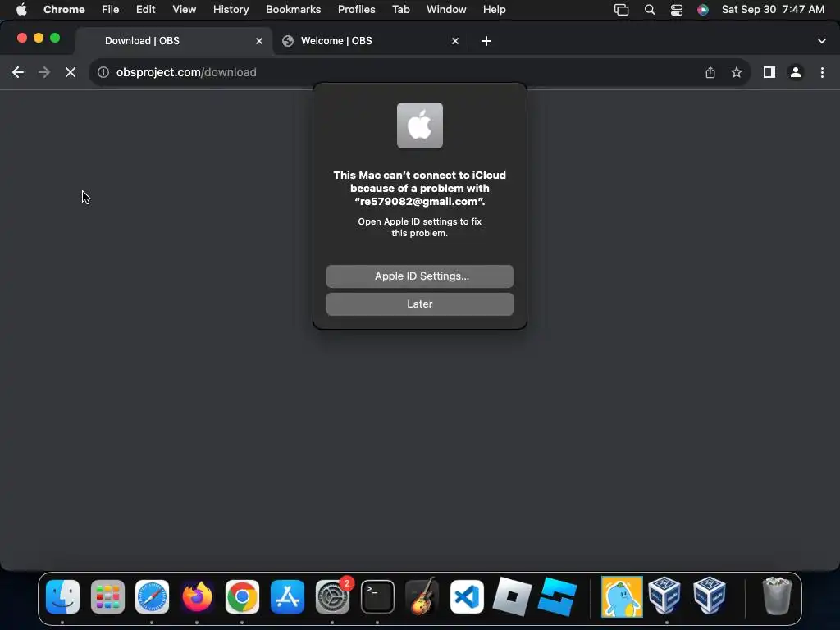Open Control Center in menu bar
Viewport: 840px width, 630px height.
pos(677,10)
